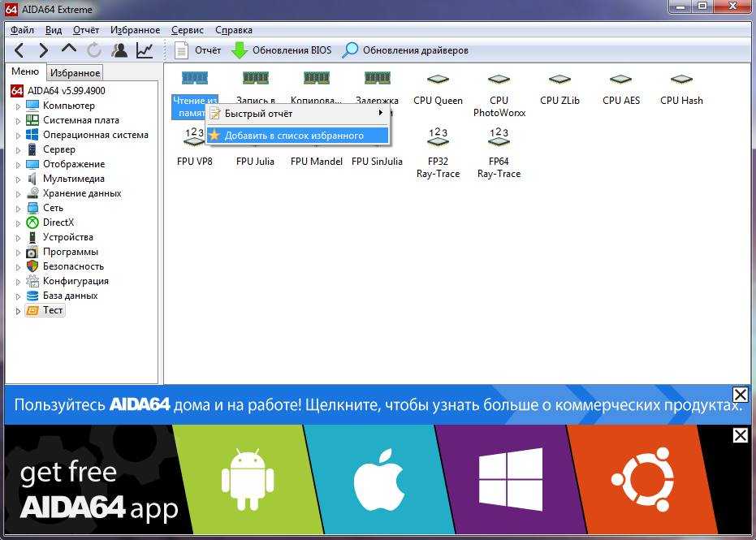Image resolution: width=756 pixels, height=540 pixels.
Task: Click the Обновления BIOS button
Action: [x=282, y=50]
